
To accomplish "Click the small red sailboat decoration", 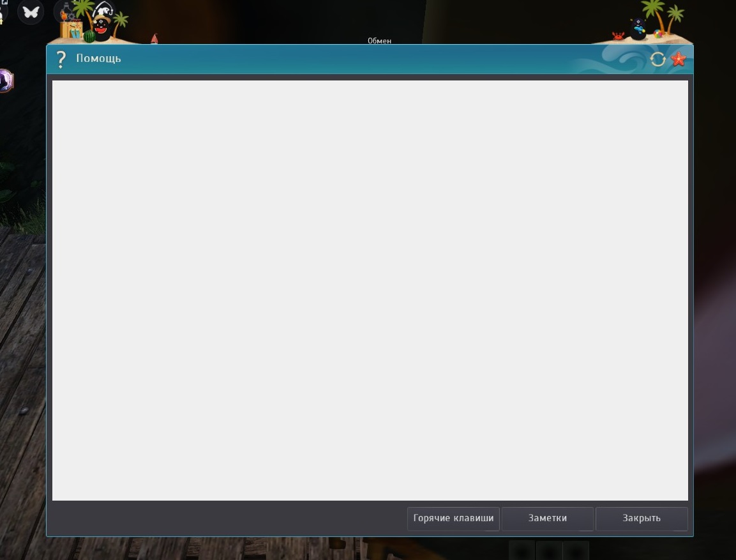I will tap(154, 38).
